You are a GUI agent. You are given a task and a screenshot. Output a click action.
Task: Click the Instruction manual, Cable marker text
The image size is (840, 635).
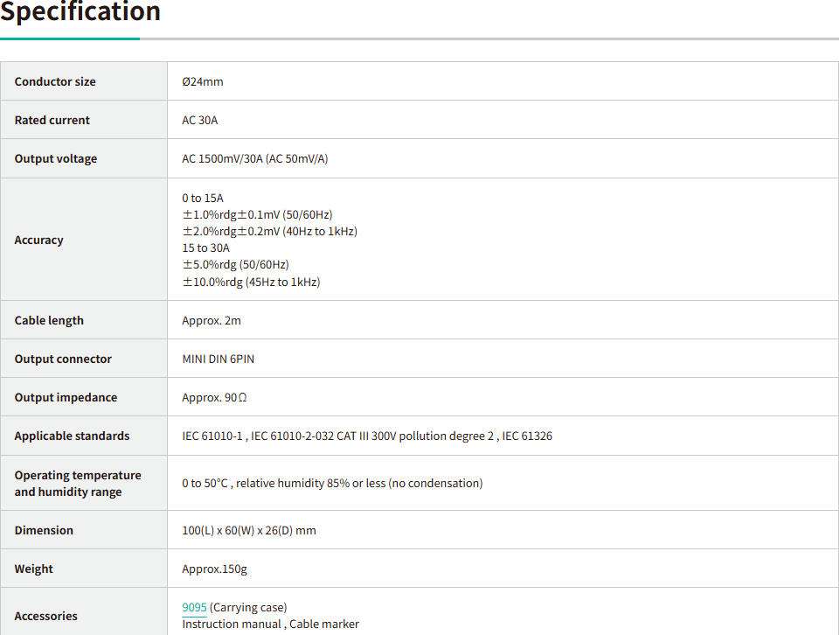click(x=270, y=624)
